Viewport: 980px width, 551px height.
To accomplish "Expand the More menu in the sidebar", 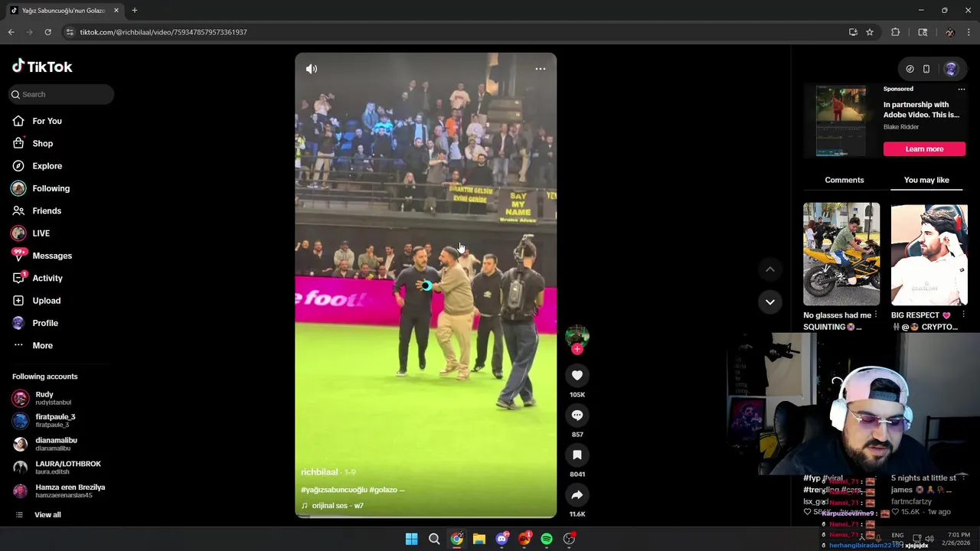I will (x=42, y=345).
